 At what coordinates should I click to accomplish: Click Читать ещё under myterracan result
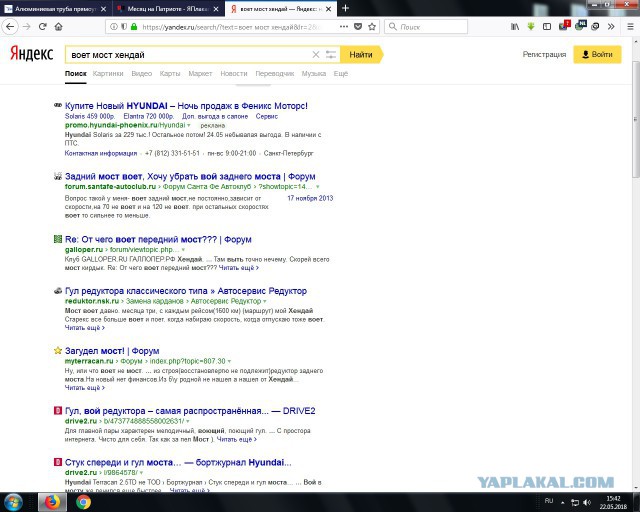coord(84,387)
